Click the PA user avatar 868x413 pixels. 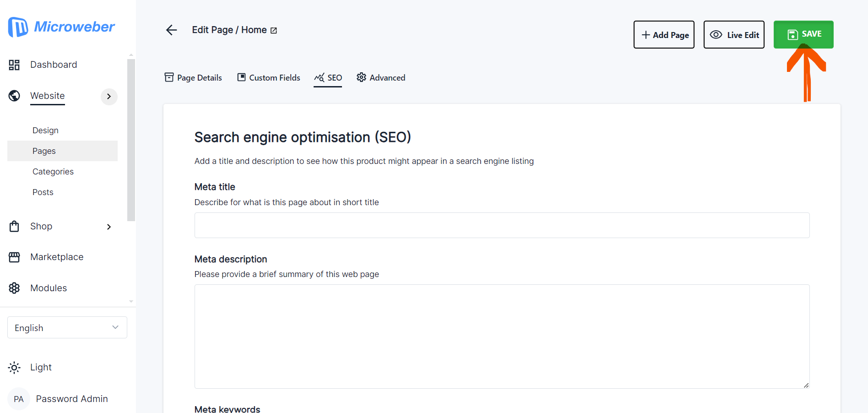[x=19, y=399]
